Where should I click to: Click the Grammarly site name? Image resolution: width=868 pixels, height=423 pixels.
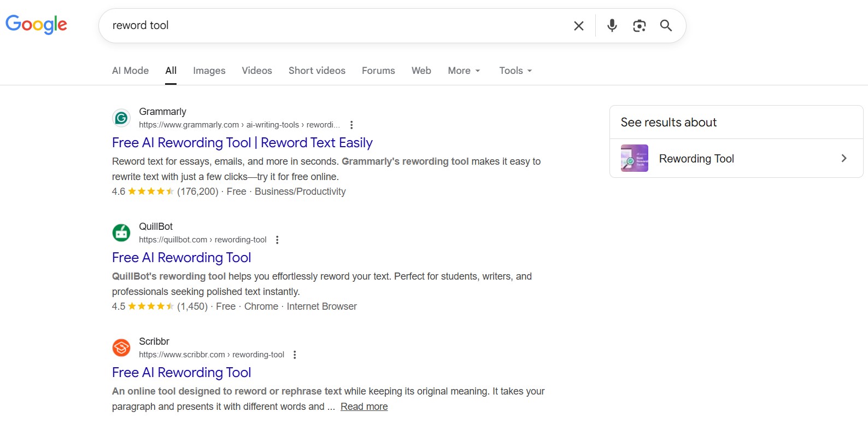pyautogui.click(x=162, y=112)
